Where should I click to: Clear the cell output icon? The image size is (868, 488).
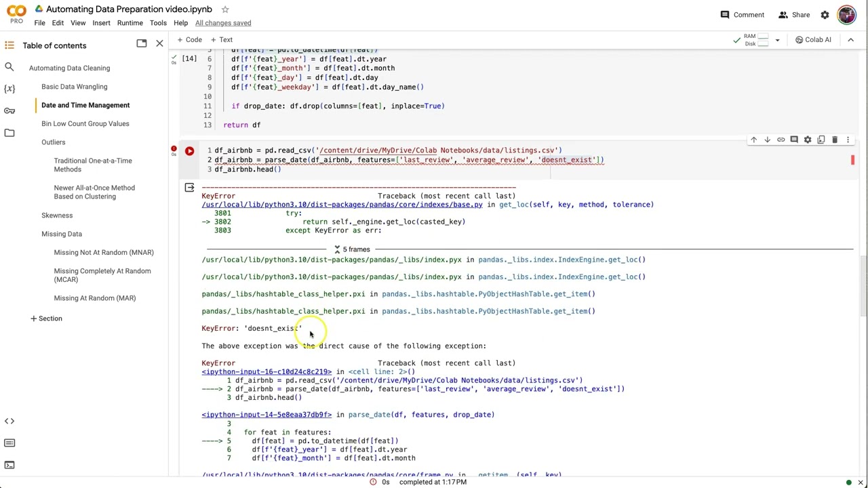tap(189, 188)
